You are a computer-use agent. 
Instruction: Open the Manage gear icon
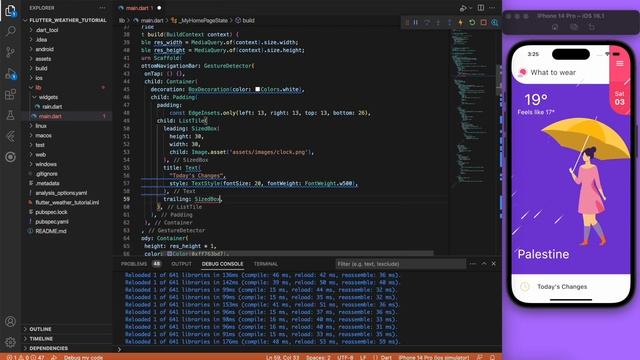10,342
